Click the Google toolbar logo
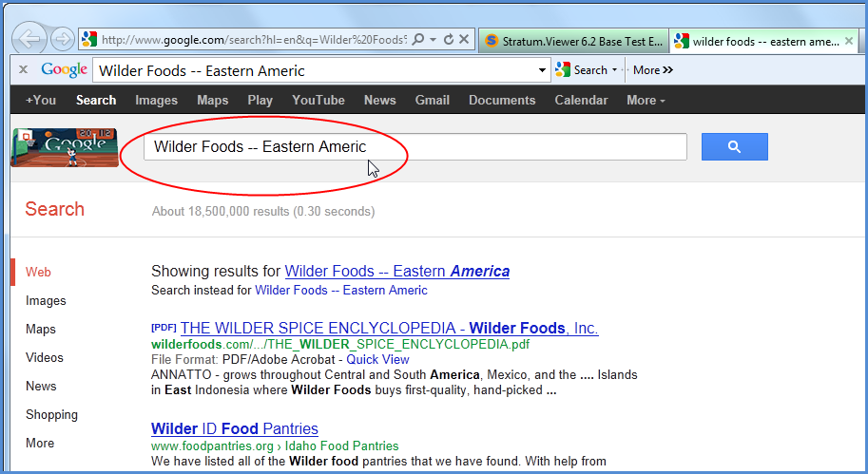Viewport: 868px width, 474px height. [65, 69]
